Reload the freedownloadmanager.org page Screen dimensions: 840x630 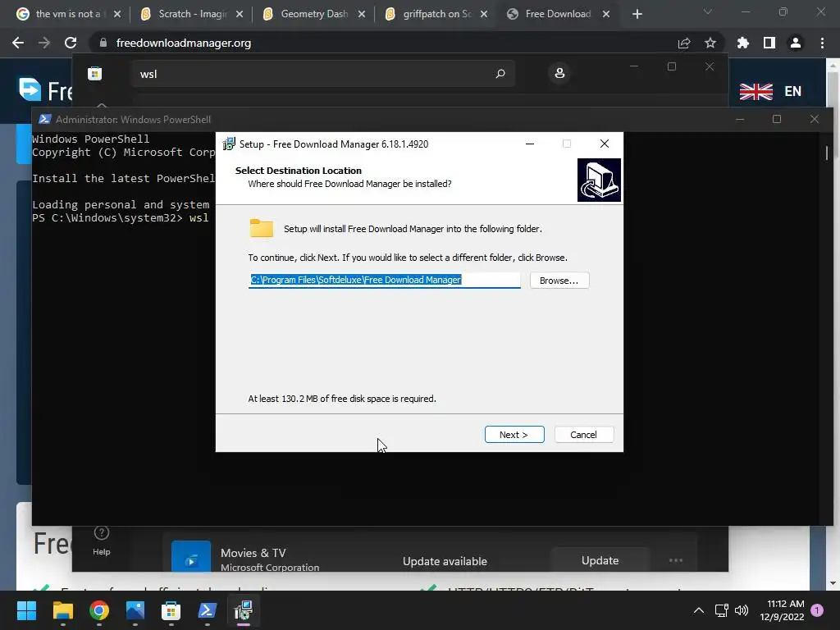point(71,43)
